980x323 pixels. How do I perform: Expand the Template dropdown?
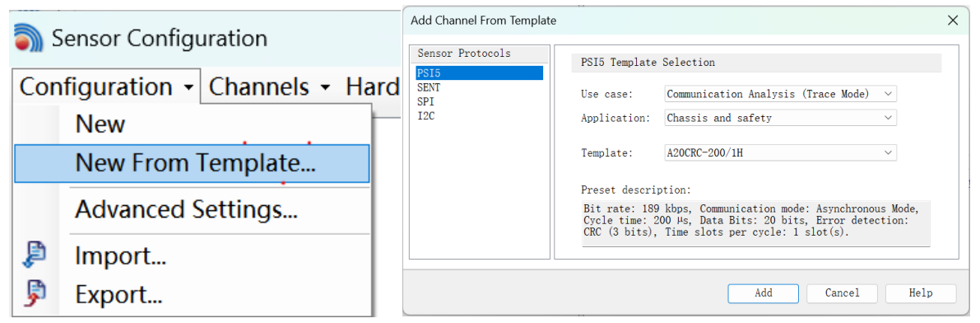click(x=781, y=152)
